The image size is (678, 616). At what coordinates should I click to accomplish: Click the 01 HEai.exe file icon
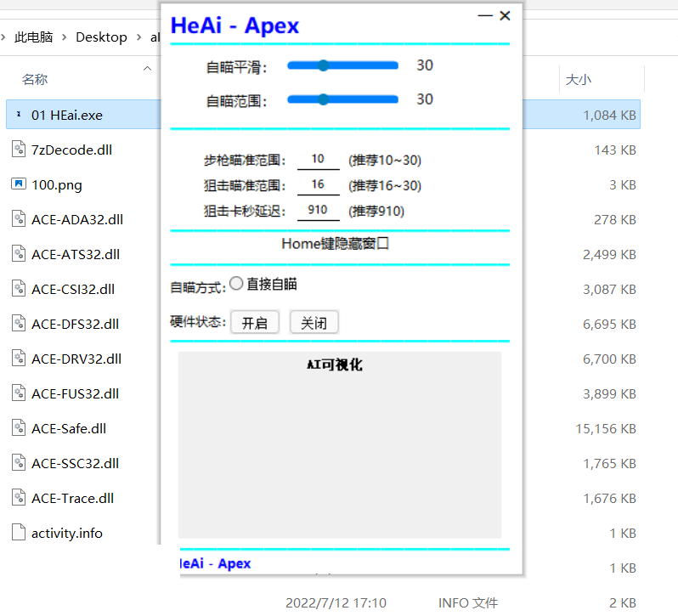(x=19, y=115)
